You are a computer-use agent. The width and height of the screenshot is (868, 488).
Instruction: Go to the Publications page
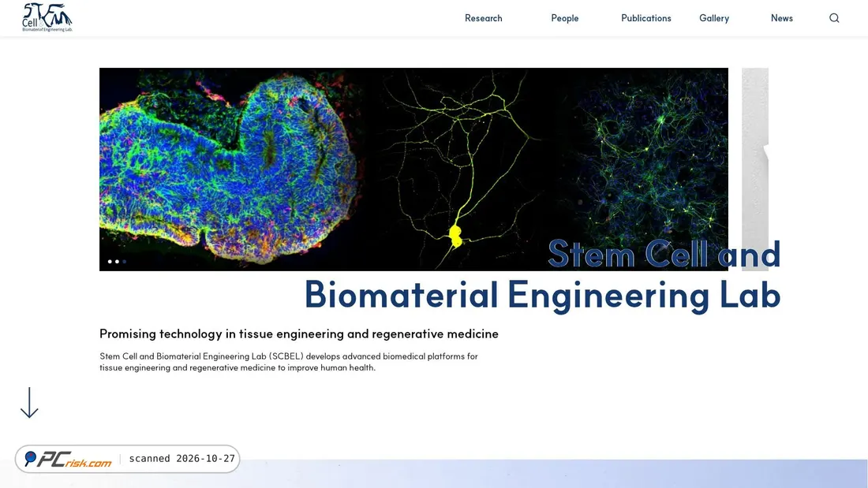[646, 18]
